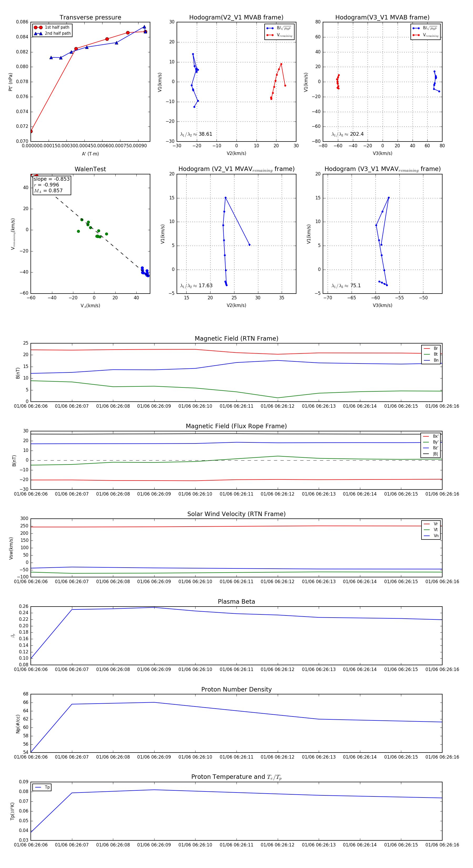The width and height of the screenshot is (473, 868).
Task: Click the "Transverse pressure" plot title
Action: (90, 18)
